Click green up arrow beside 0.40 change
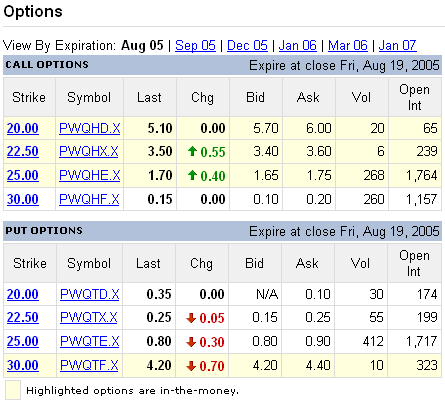The width and height of the screenshot is (445, 403). click(x=192, y=175)
